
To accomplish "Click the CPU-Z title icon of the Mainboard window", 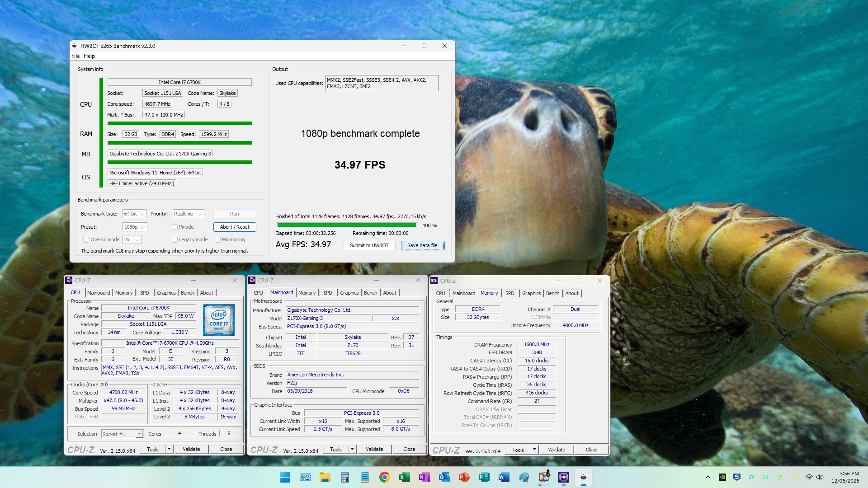I will click(252, 280).
